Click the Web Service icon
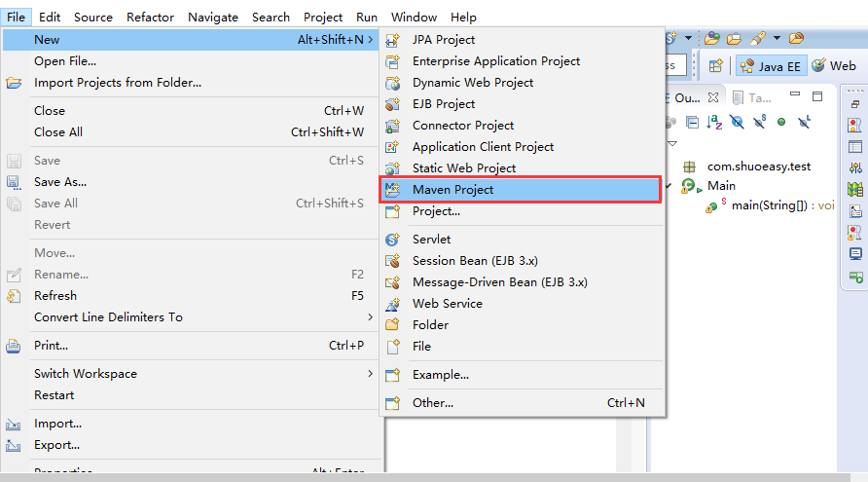 pos(392,304)
